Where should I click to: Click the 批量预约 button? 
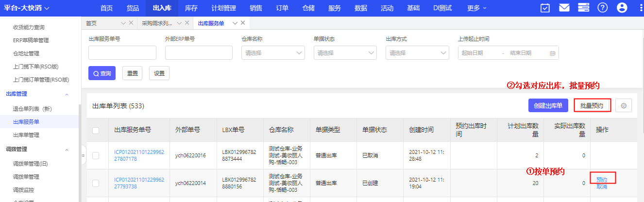[592, 105]
